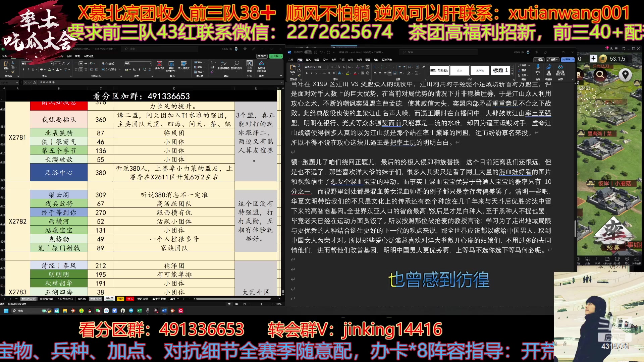Toggle Word italic formatting

click(312, 73)
